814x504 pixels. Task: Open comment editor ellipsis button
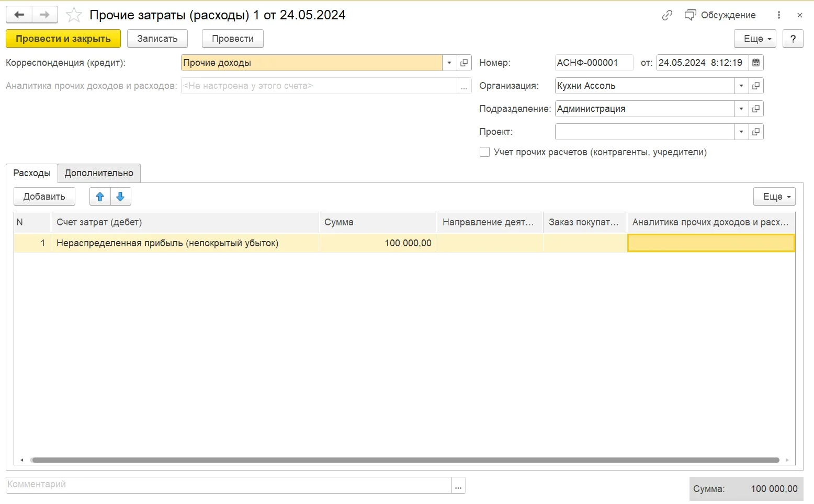[458, 485]
